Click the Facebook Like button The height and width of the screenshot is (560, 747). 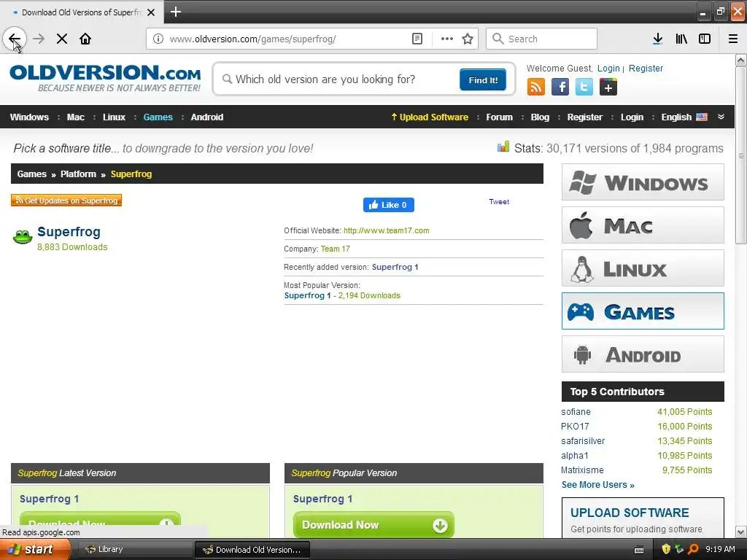pos(389,205)
